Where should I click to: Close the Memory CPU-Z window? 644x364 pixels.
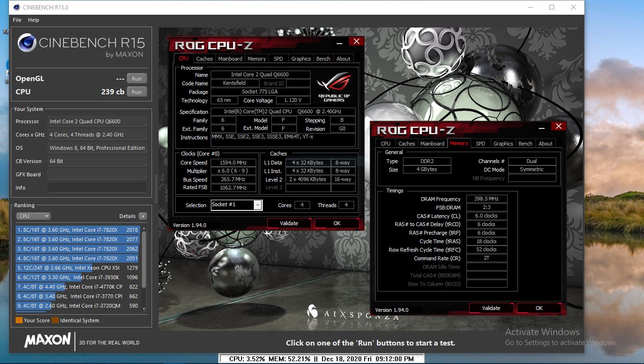(558, 126)
